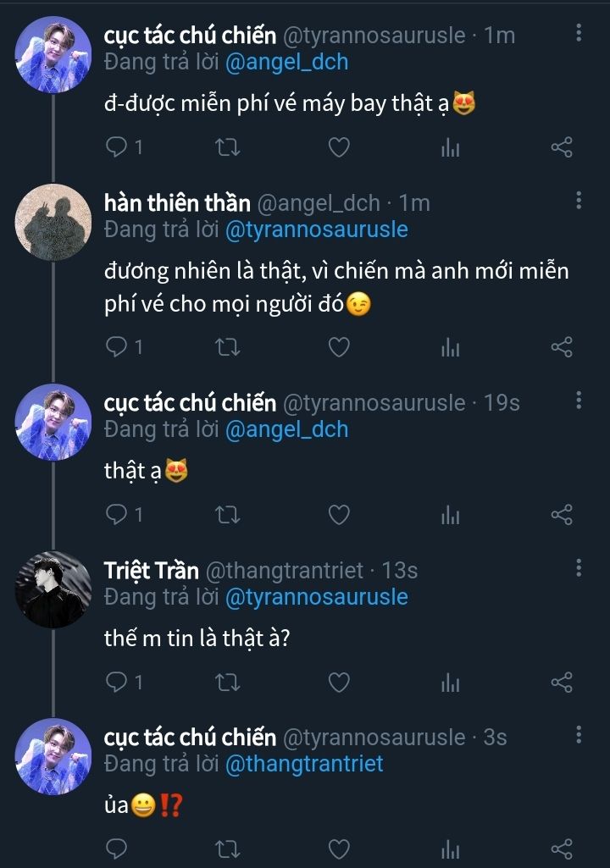Open the @tyrannosaurusle mention under Triệt Trần
This screenshot has height=868, width=610.
tap(316, 597)
